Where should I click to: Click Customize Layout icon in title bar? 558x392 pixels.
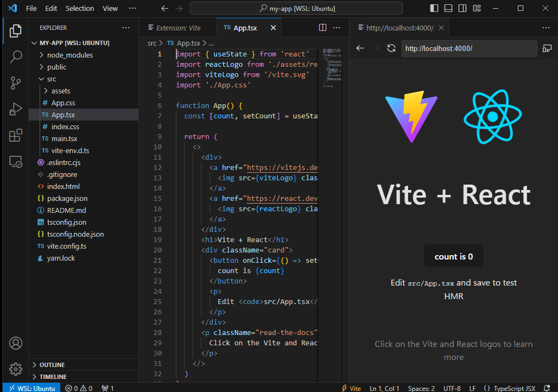pyautogui.click(x=477, y=8)
